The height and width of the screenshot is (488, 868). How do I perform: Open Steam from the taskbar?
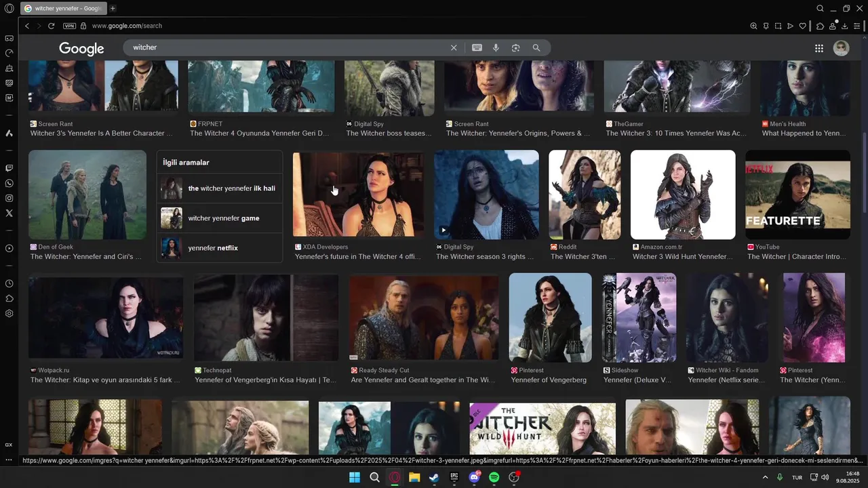click(434, 477)
